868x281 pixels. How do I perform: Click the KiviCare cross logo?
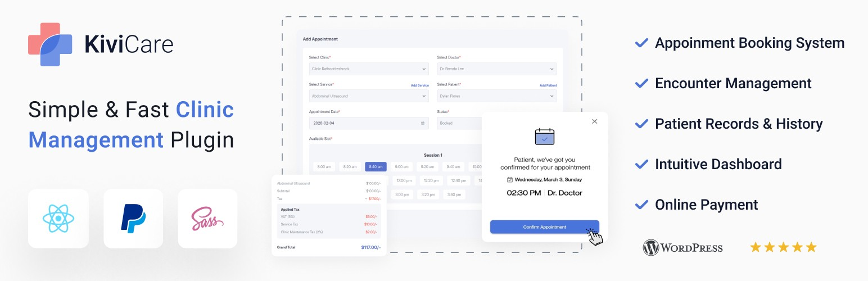coord(50,44)
